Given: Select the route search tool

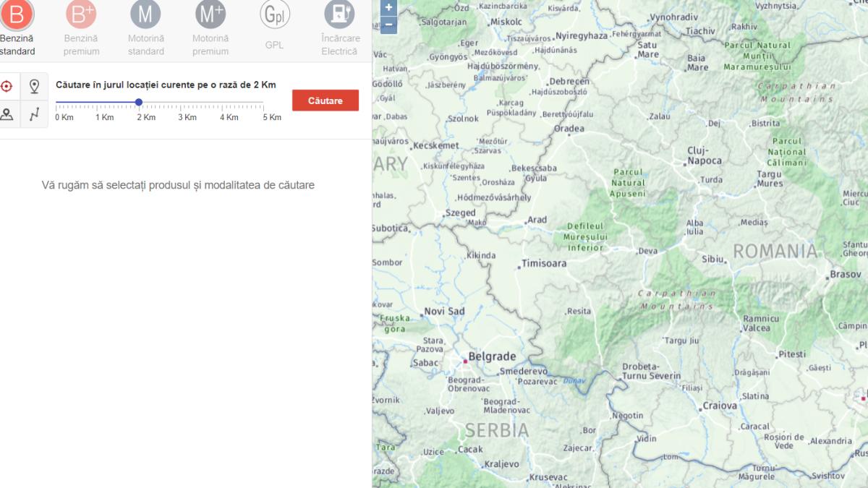Looking at the screenshot, I should click(x=33, y=112).
